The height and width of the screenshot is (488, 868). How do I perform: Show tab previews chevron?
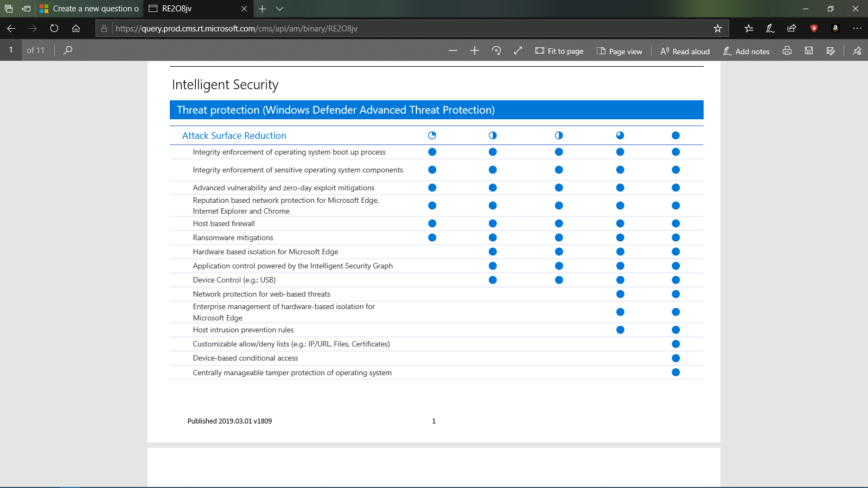pos(280,9)
